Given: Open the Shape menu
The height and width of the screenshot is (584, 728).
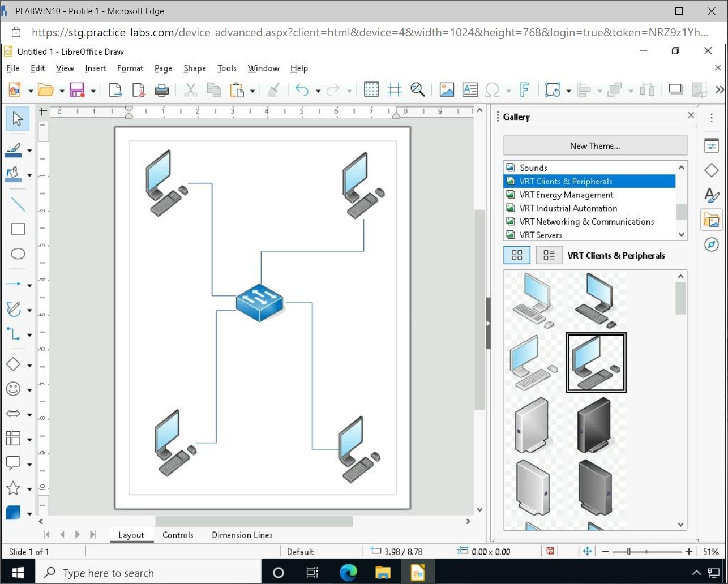Looking at the screenshot, I should (194, 68).
